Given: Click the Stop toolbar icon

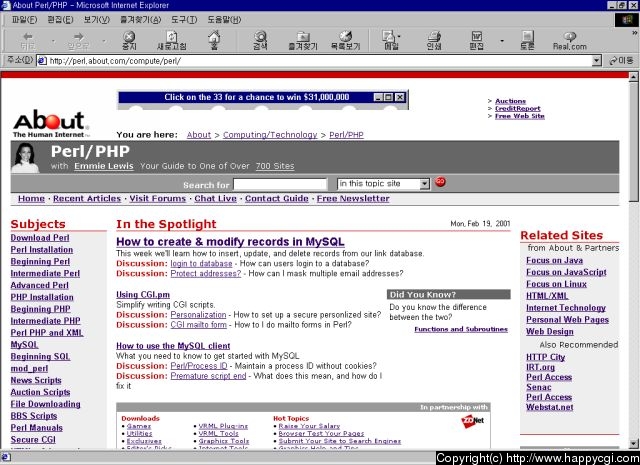Looking at the screenshot, I should 129,37.
